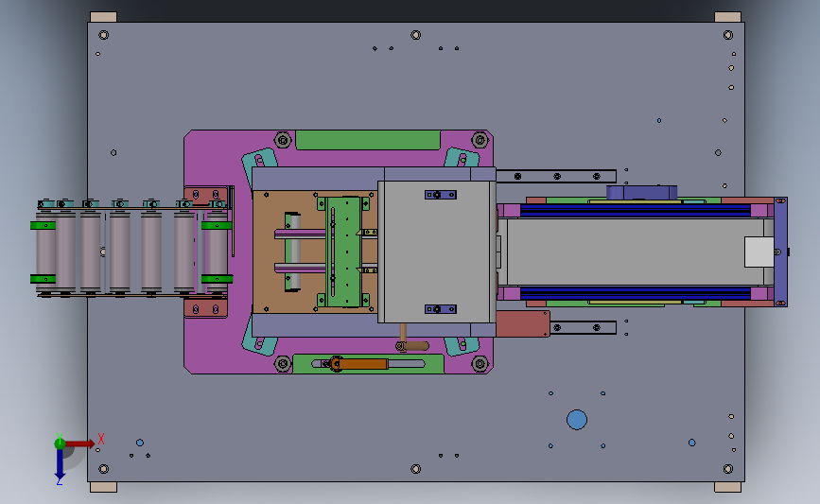Click the red "X" axis label
This screenshot has height=504, width=820.
101,439
